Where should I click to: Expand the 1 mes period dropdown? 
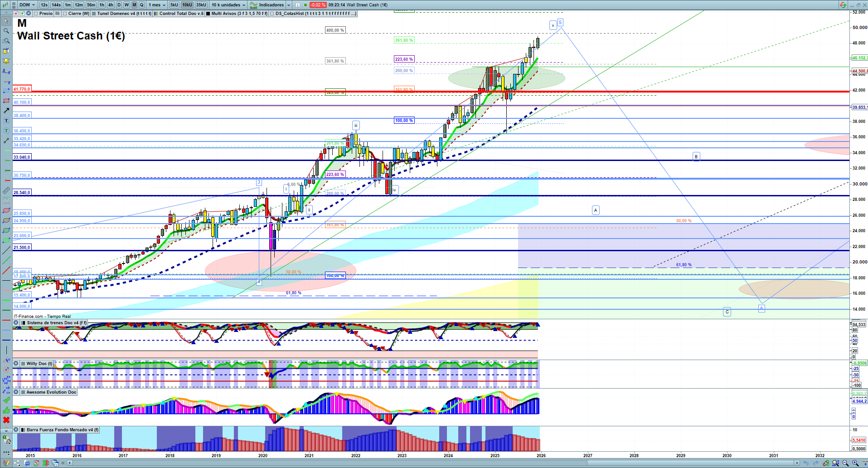click(x=157, y=5)
